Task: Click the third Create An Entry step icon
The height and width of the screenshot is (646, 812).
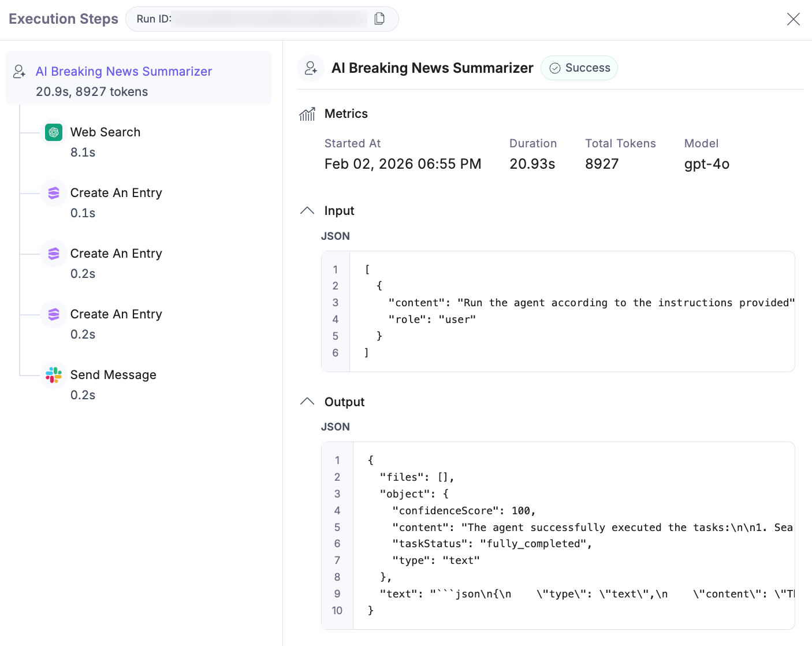Action: coord(53,314)
